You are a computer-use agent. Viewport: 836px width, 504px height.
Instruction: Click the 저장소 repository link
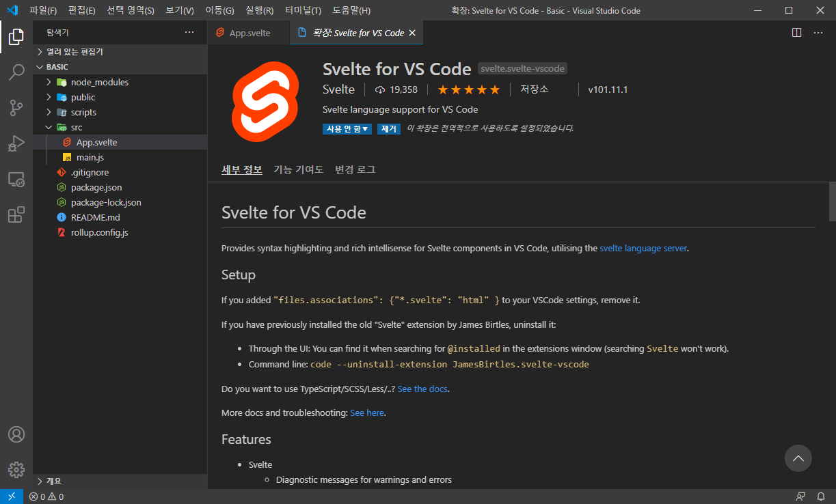click(534, 89)
